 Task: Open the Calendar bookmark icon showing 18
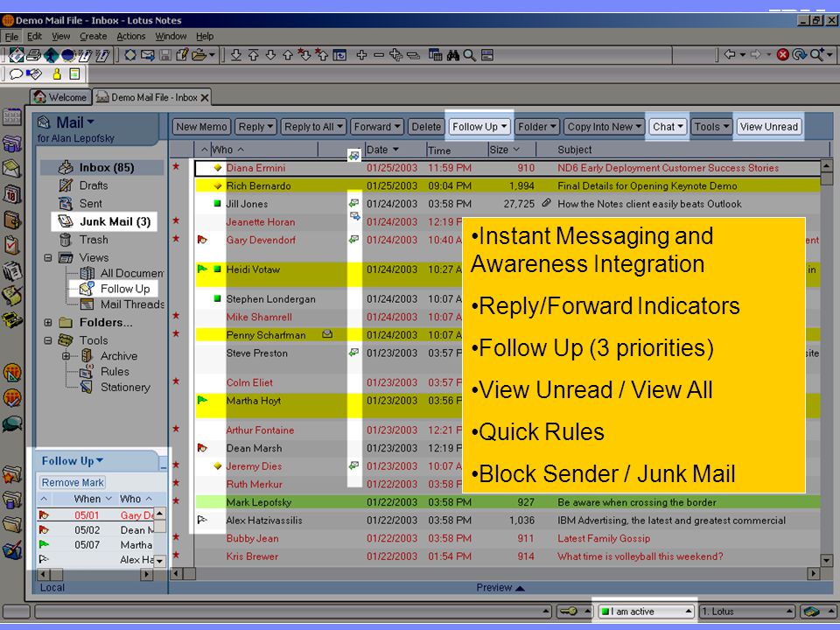[x=11, y=194]
